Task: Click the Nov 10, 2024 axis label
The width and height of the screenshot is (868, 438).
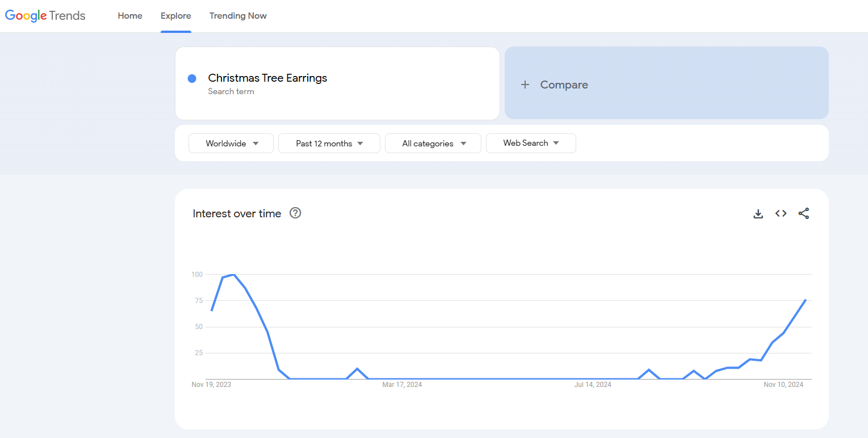Action: (x=783, y=385)
